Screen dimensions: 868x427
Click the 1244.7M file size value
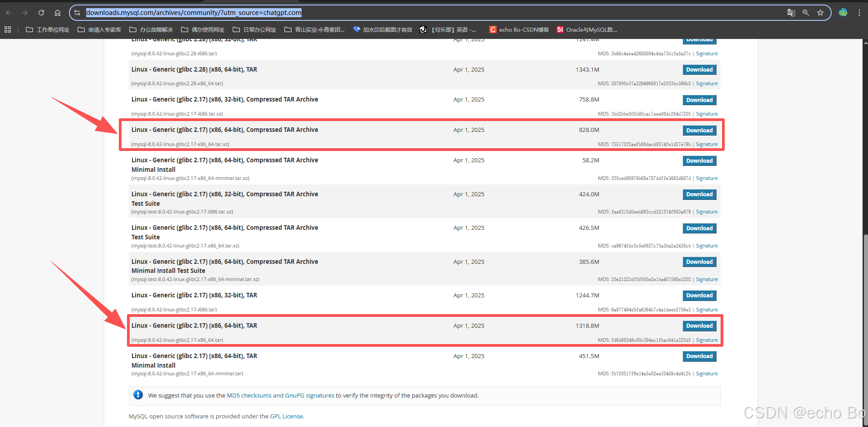tap(587, 295)
